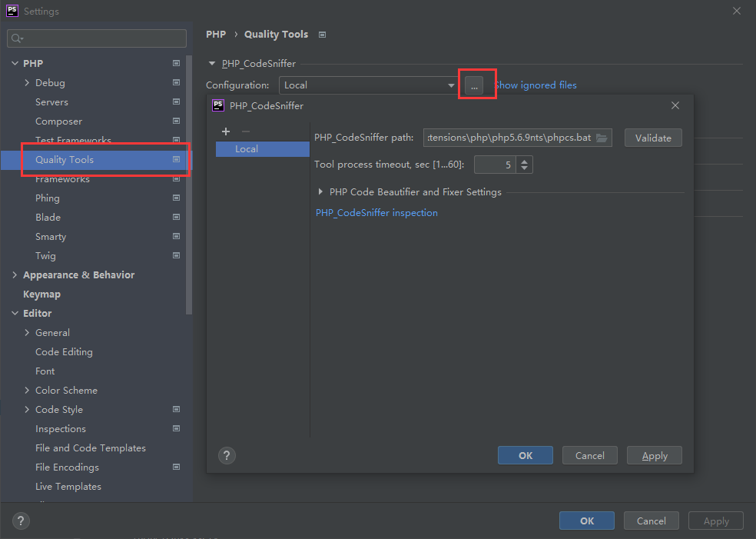Click Cancel in PHP_CodeSniffer dialog
The width and height of the screenshot is (756, 539).
589,455
